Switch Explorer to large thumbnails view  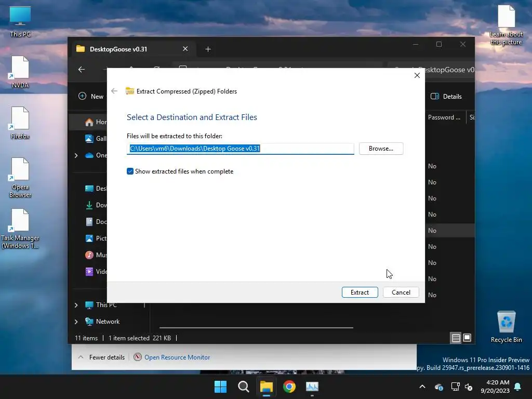coord(467,338)
